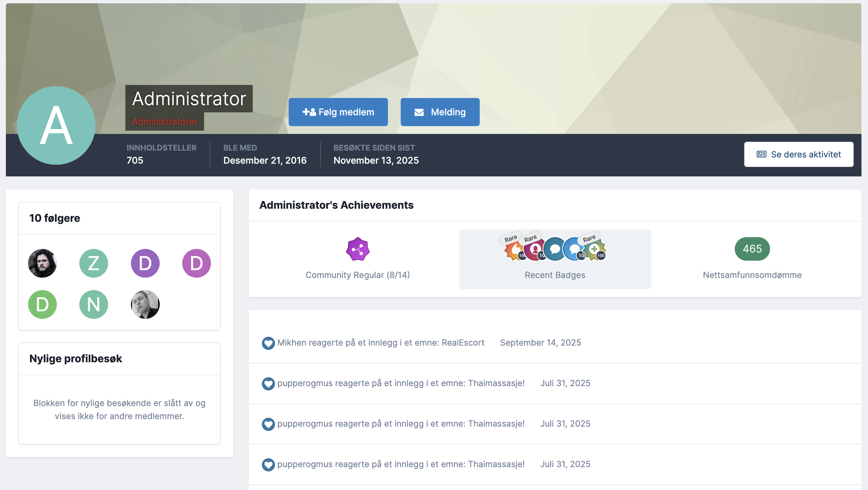
Task: Open the black-and-white follower photo
Action: (x=145, y=304)
